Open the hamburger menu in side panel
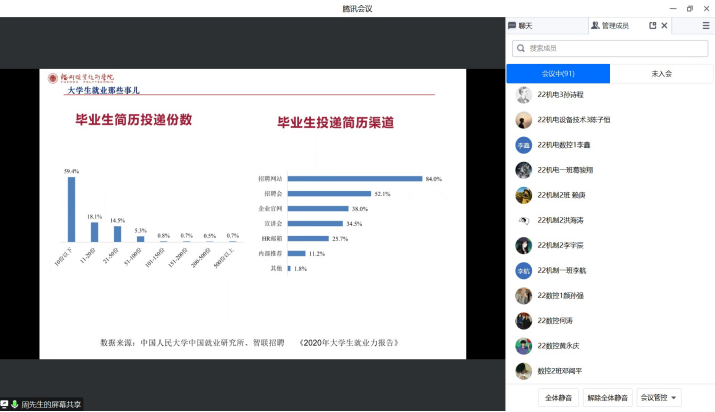This screenshot has height=412, width=715. (x=705, y=25)
